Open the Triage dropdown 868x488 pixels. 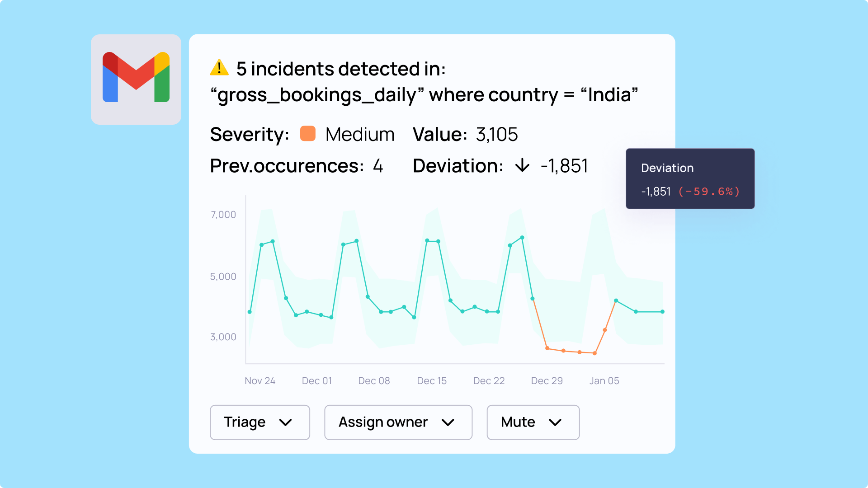click(x=259, y=422)
